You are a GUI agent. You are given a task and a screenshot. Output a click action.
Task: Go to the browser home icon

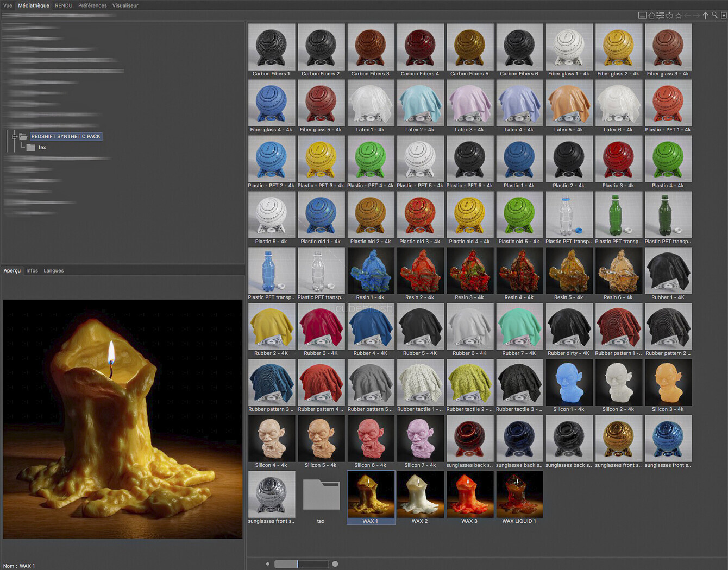[x=651, y=16]
